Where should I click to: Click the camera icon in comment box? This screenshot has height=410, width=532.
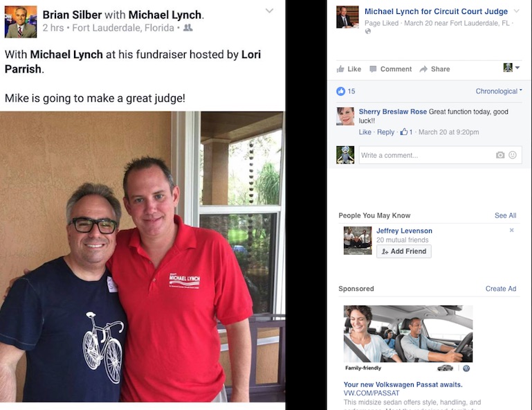pyautogui.click(x=500, y=155)
